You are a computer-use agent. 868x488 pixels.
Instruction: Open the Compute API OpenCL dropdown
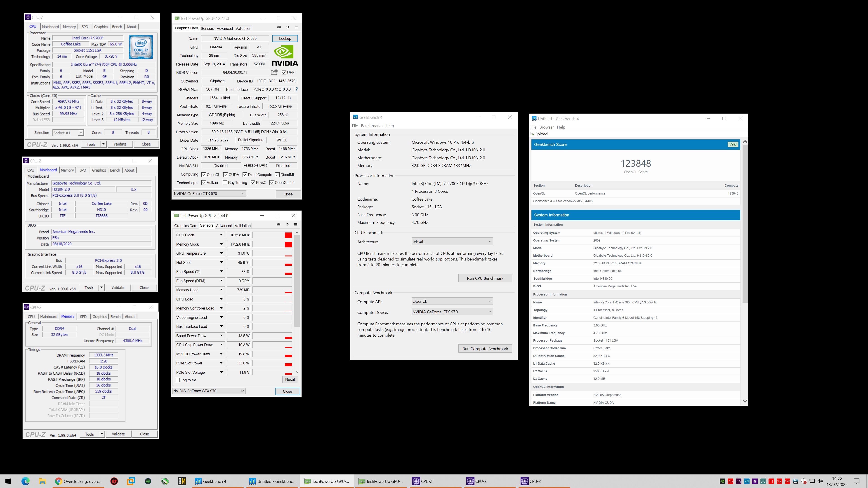(x=452, y=301)
